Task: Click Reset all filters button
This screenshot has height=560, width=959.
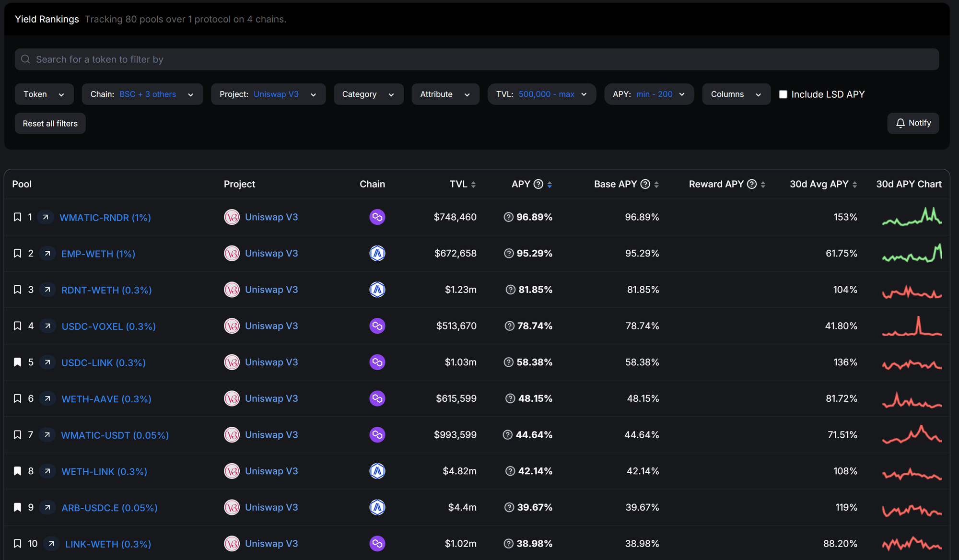Action: click(x=50, y=124)
